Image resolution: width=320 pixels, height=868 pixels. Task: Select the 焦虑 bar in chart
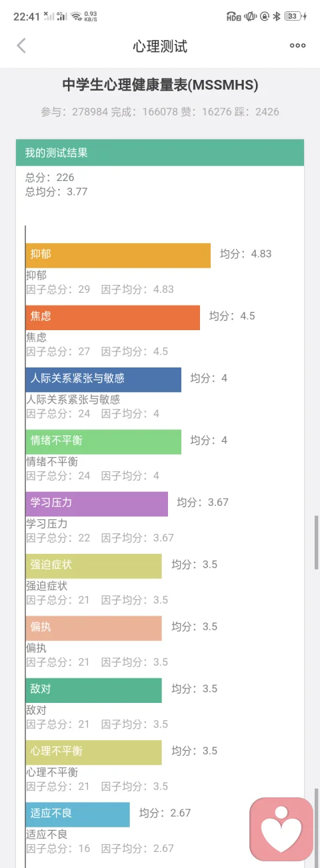[x=113, y=318]
